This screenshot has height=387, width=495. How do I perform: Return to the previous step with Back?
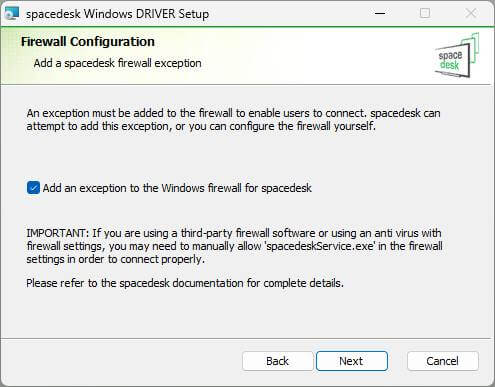tap(277, 361)
